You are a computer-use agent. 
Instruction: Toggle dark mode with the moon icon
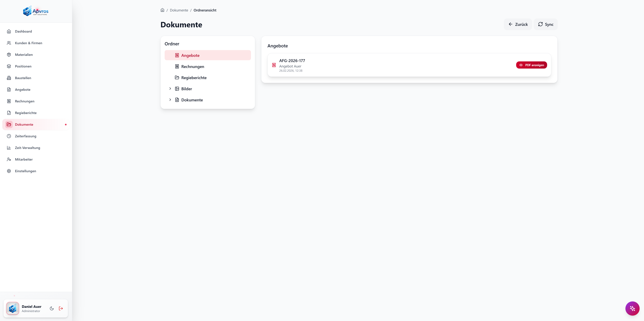[x=52, y=308]
